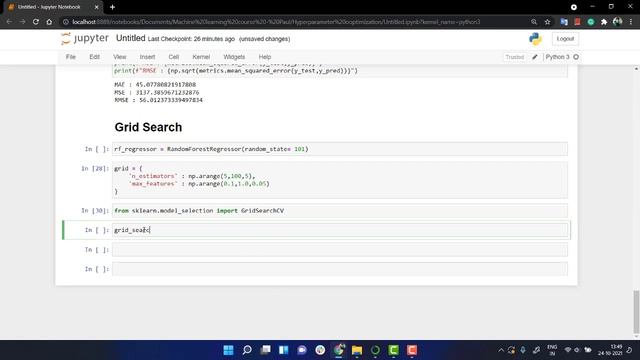640x360 pixels.
Task: Click the print RMSE code line
Action: [x=236, y=71]
